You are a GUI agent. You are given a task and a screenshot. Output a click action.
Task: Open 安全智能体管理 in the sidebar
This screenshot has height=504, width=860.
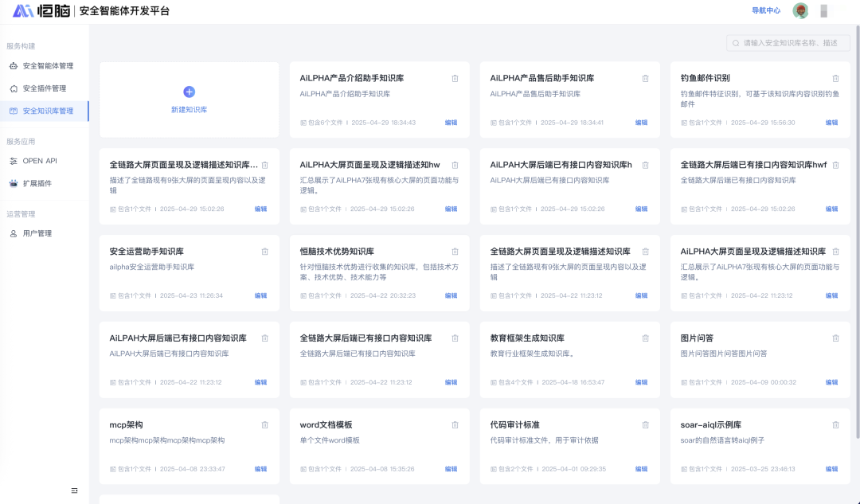click(x=47, y=66)
